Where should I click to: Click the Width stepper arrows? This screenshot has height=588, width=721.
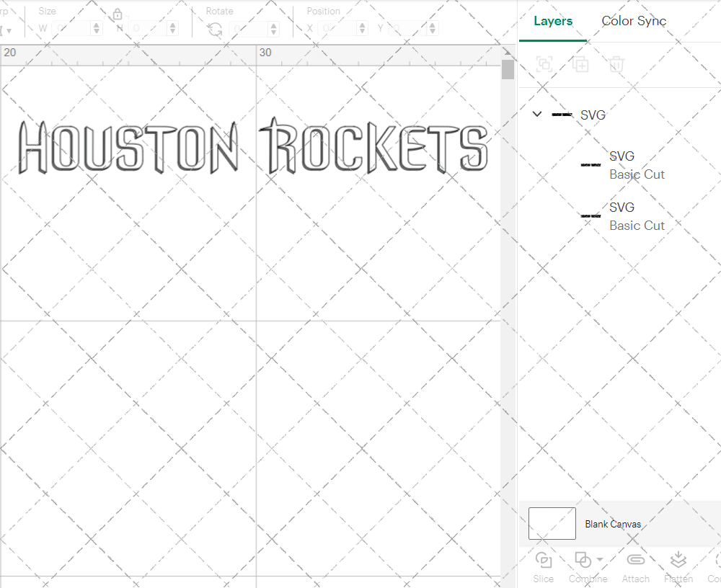pos(97,29)
